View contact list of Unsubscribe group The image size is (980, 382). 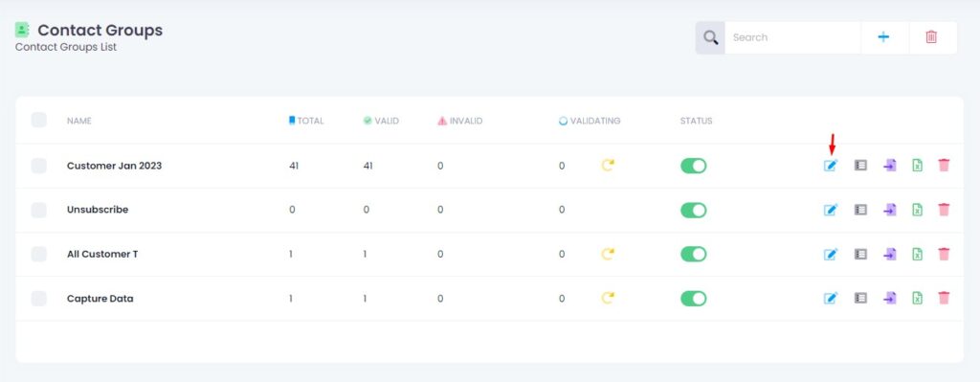(x=860, y=210)
